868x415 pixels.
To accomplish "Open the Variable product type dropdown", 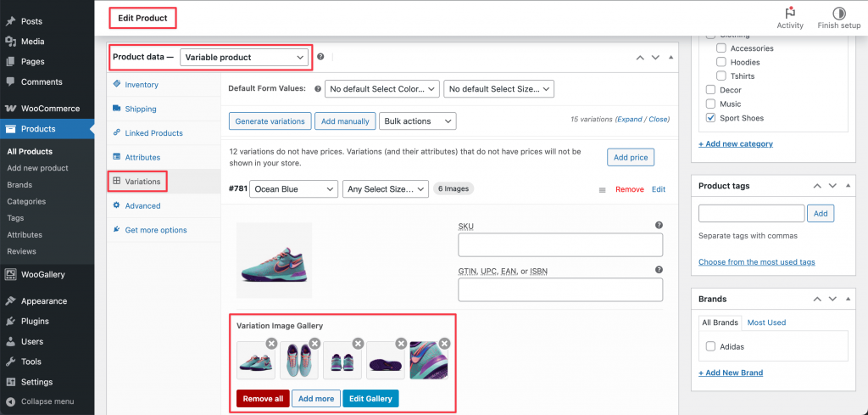I will pos(244,57).
